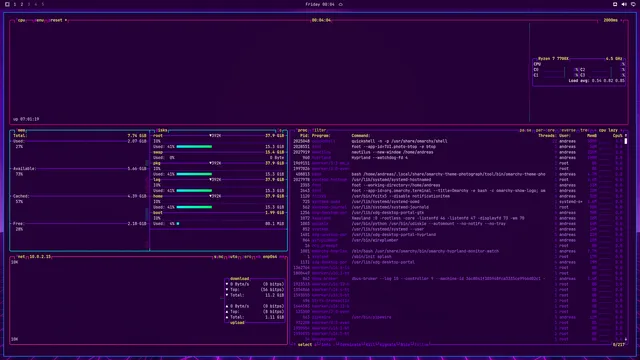
Task: Select the /usr/bin/pipewire process row
Action: pos(458,317)
